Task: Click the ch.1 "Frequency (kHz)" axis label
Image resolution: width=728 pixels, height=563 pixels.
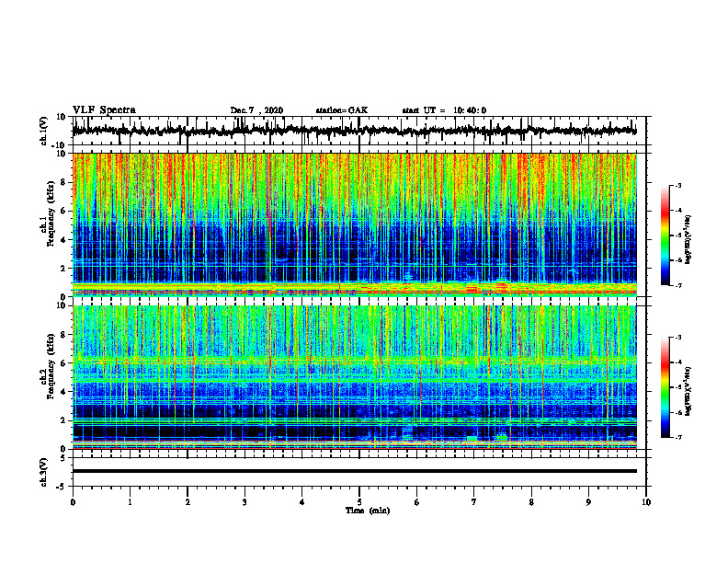Action: pyautogui.click(x=51, y=213)
